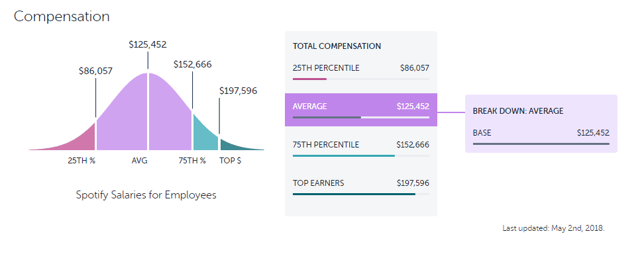
Task: Choose the Top Earners row
Action: (361, 187)
